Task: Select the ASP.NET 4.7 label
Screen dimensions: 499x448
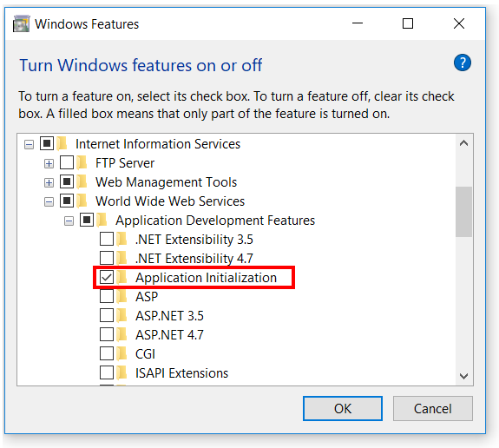Action: (169, 335)
